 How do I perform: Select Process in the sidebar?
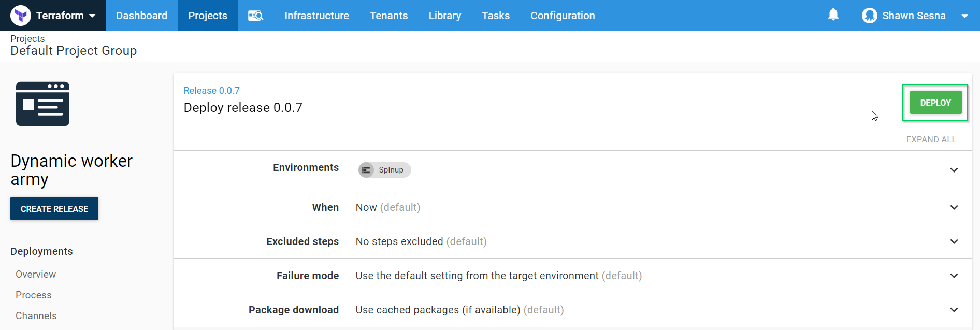tap(34, 295)
